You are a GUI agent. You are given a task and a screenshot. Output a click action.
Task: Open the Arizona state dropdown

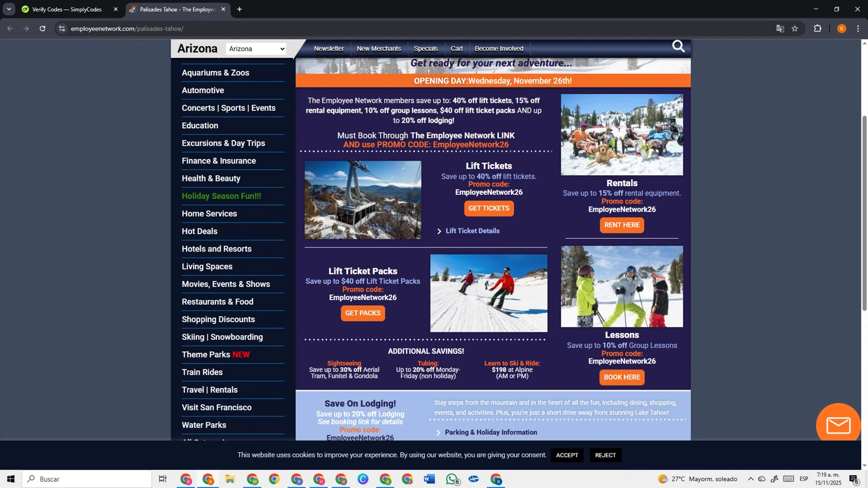(x=257, y=49)
